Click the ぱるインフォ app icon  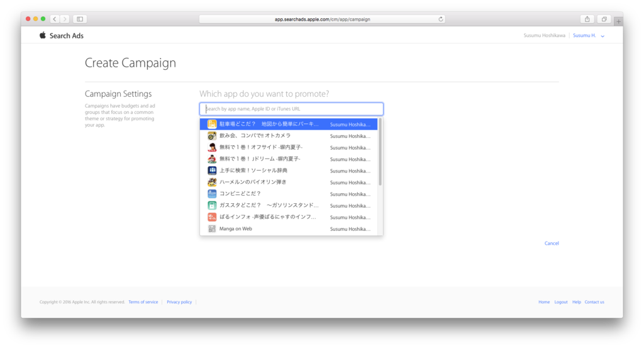[212, 217]
